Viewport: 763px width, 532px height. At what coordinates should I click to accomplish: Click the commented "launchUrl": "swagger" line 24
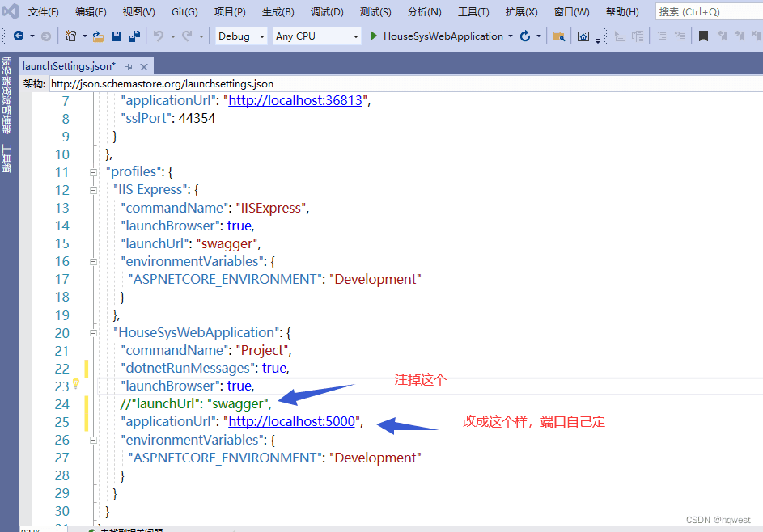196,404
